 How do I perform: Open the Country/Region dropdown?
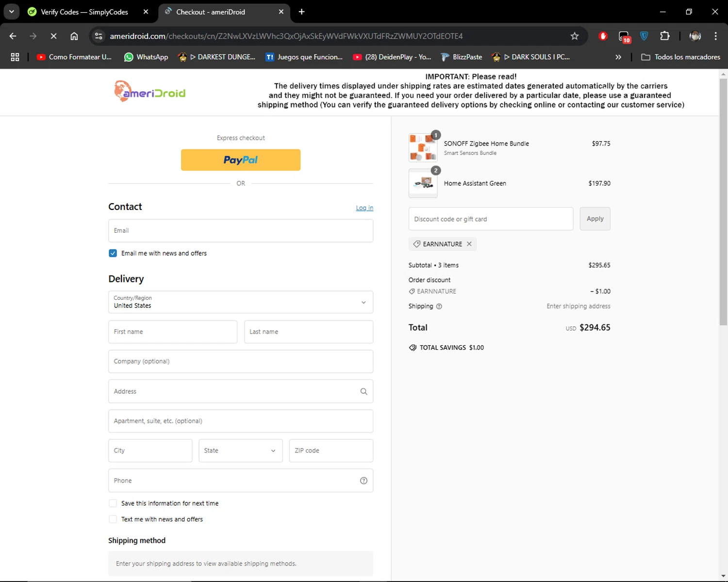pos(241,302)
